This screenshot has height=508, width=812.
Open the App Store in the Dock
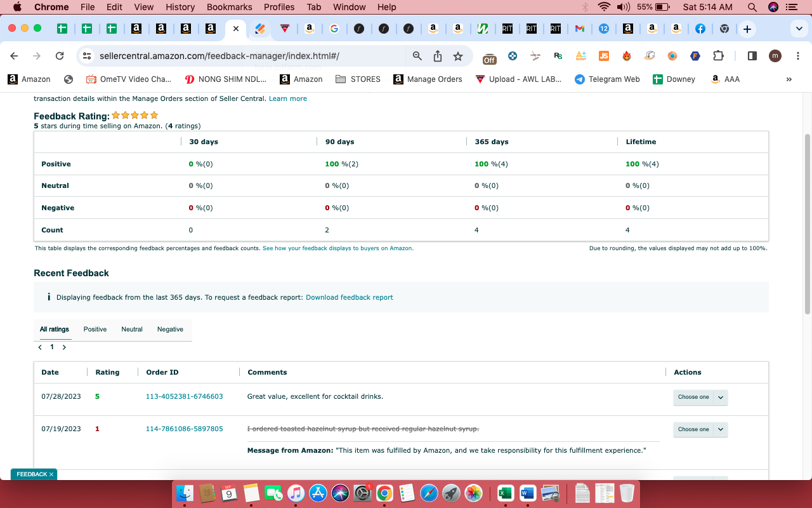tap(318, 493)
